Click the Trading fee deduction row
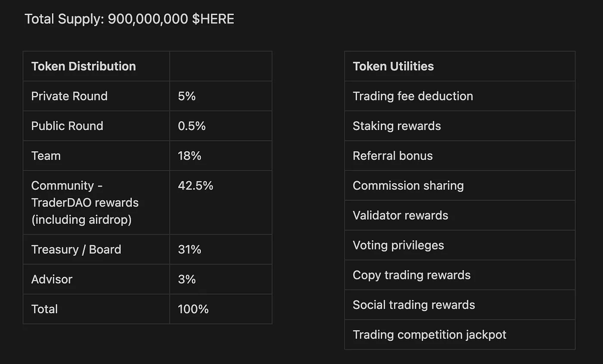This screenshot has height=364, width=603. pos(460,96)
